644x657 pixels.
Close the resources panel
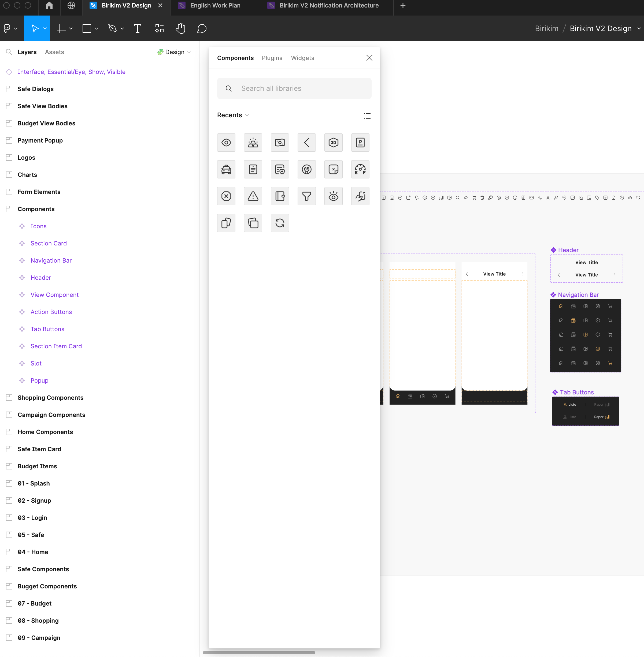tap(369, 58)
